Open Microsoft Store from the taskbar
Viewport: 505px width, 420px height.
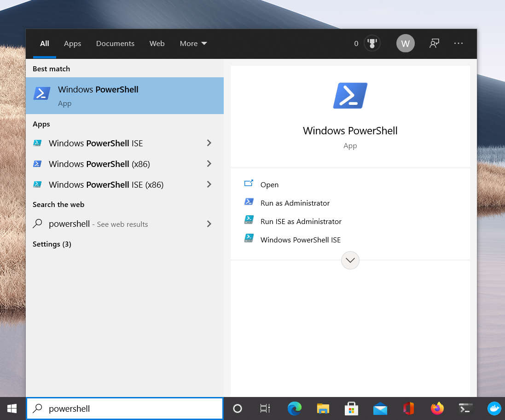(x=351, y=409)
